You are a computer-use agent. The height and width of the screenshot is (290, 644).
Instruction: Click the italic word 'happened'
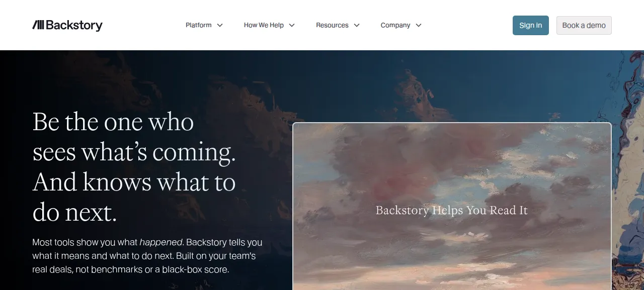(161, 242)
